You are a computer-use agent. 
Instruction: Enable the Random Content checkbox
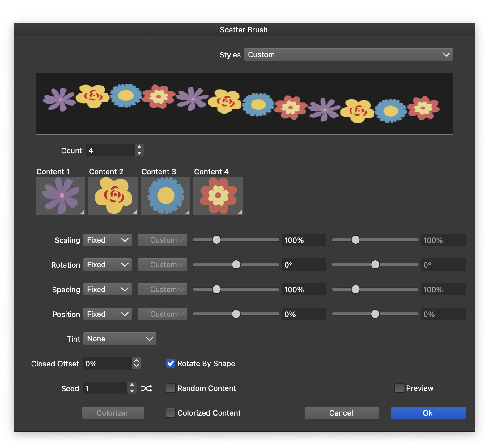[x=171, y=388]
